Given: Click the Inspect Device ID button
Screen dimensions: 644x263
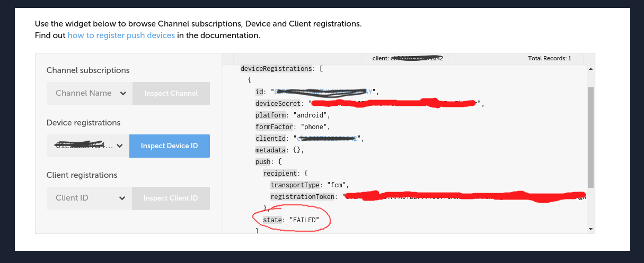Looking at the screenshot, I should pos(170,146).
